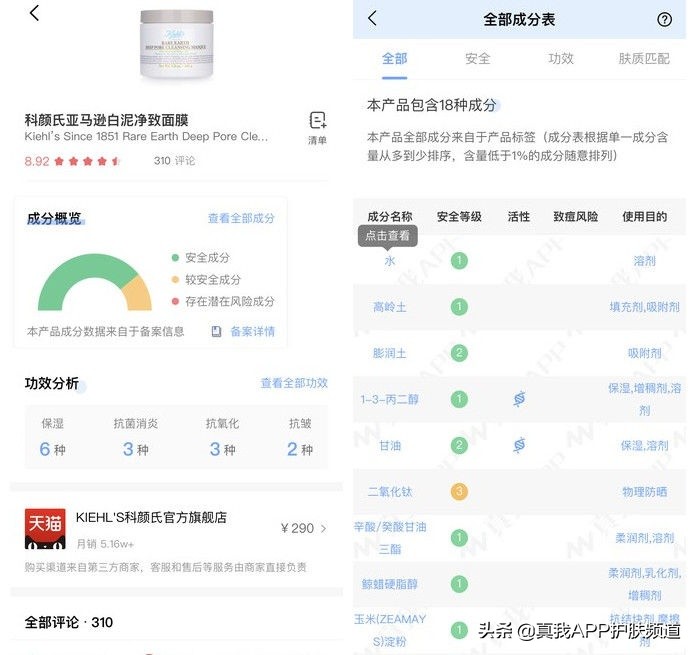The image size is (696, 655).
Task: Open the help question mark icon
Action: click(664, 20)
